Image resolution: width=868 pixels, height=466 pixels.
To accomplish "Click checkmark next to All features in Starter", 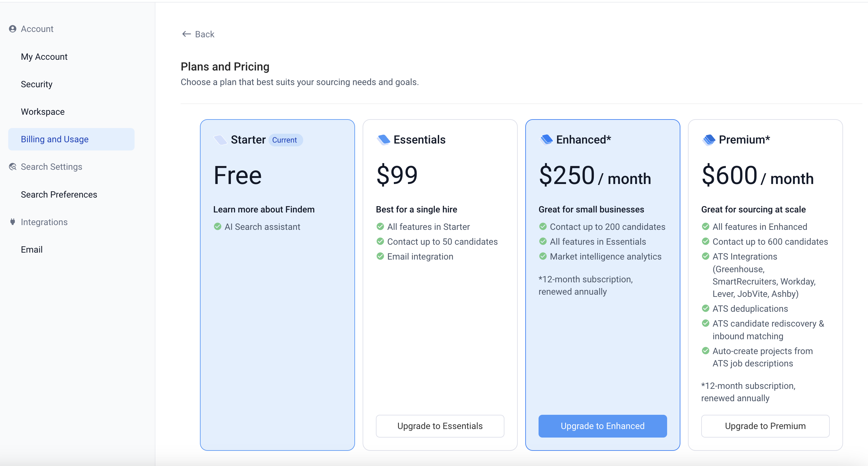I will [380, 227].
